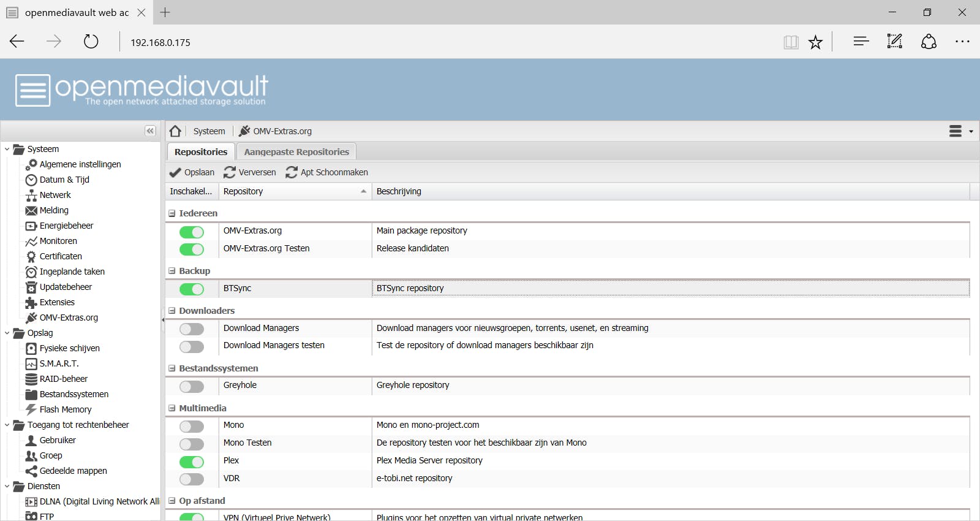Image resolution: width=980 pixels, height=521 pixels.
Task: Collapse the Systeem tree node
Action: pos(7,149)
